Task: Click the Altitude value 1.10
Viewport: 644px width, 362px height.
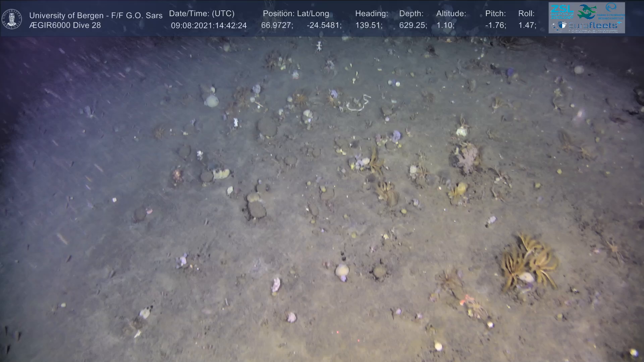Action: [x=445, y=25]
